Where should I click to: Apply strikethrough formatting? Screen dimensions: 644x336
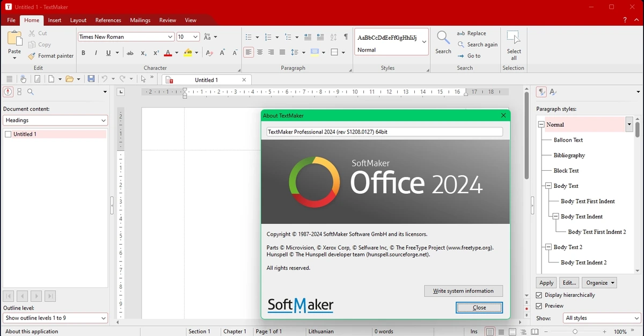[x=130, y=53]
